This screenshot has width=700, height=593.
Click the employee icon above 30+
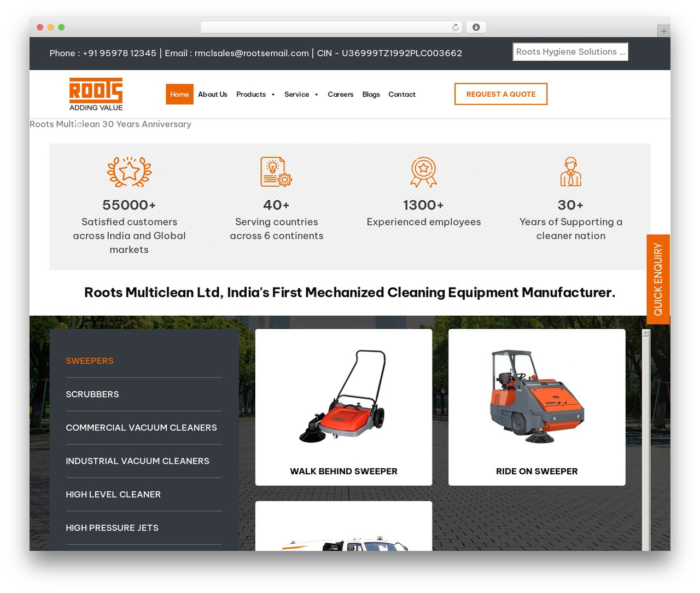coord(570,172)
